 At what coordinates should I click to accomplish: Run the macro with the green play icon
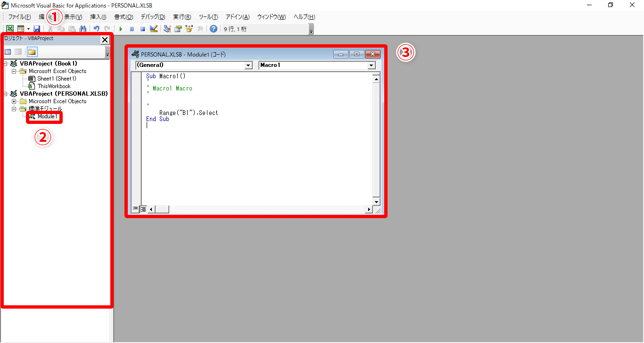coord(121,29)
